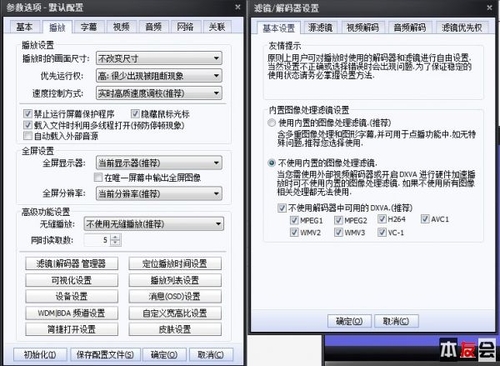Screen dimensions: 500x366
Task: Expand the 优先运行权 dropdown
Action: click(x=159, y=76)
